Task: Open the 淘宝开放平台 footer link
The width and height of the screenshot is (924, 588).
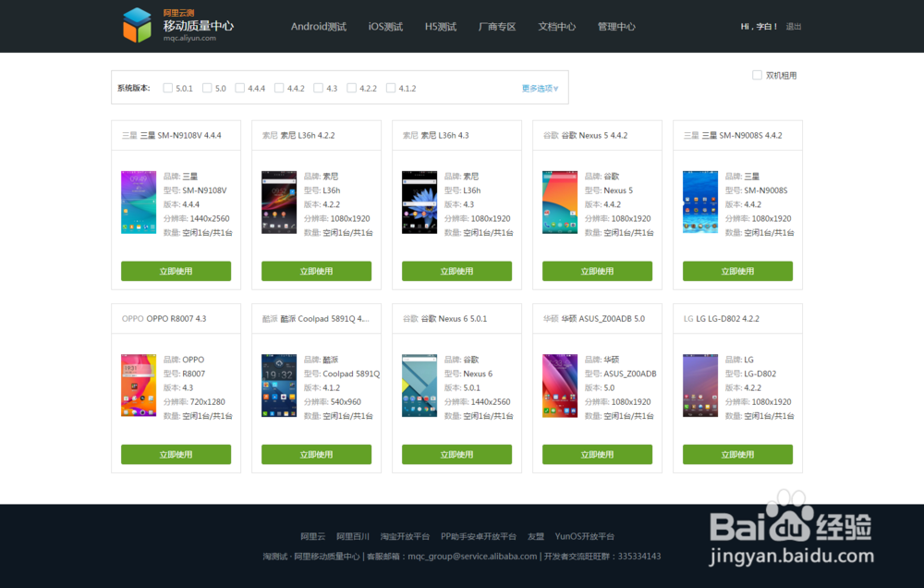Action: (405, 536)
